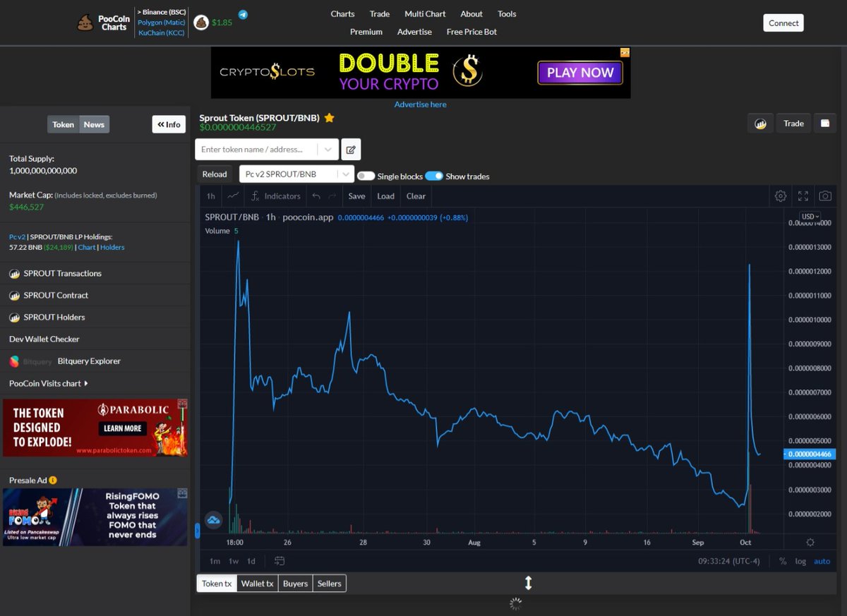Screen dimensions: 847x616
Task: Set chart range to 1m
Action: point(215,561)
